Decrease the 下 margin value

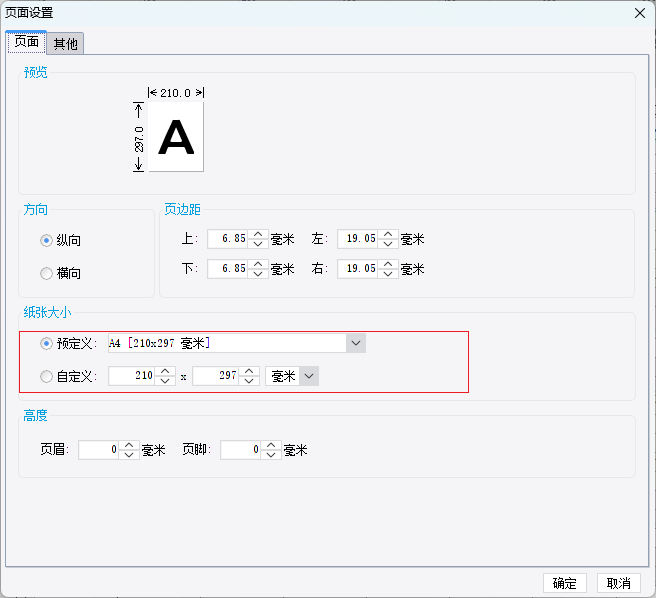pos(258,274)
